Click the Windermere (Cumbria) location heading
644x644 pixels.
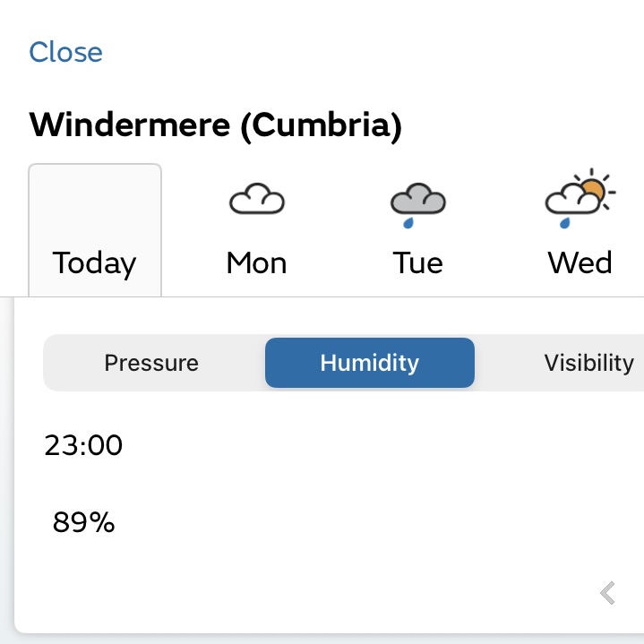(x=215, y=125)
